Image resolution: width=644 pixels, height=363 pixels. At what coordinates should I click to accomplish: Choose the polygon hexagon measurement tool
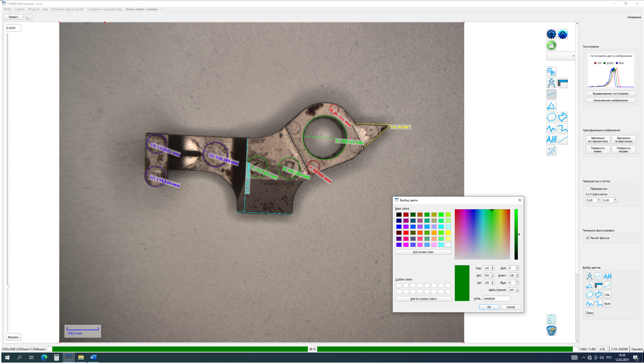point(551,117)
